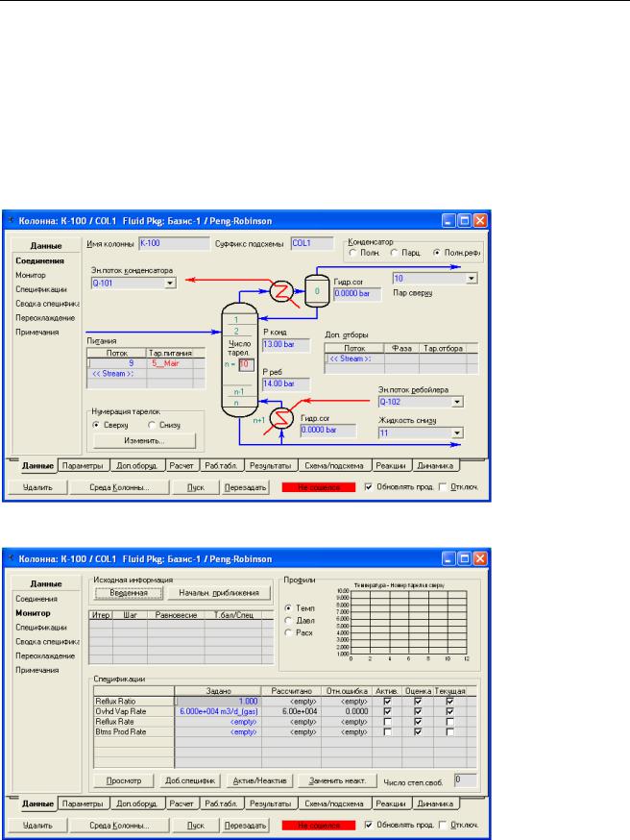The image size is (630, 840).
Task: Open Пар сверху dropdown showing 10
Action: tap(471, 278)
